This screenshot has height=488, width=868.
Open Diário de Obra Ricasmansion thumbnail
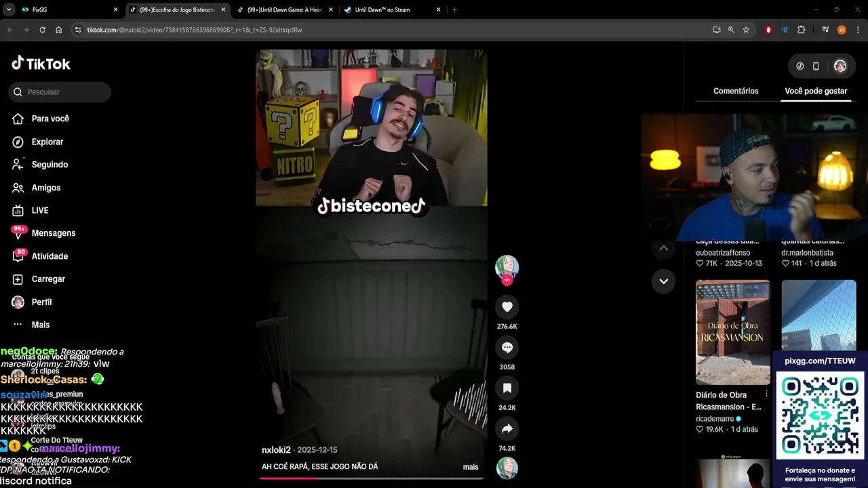click(733, 333)
